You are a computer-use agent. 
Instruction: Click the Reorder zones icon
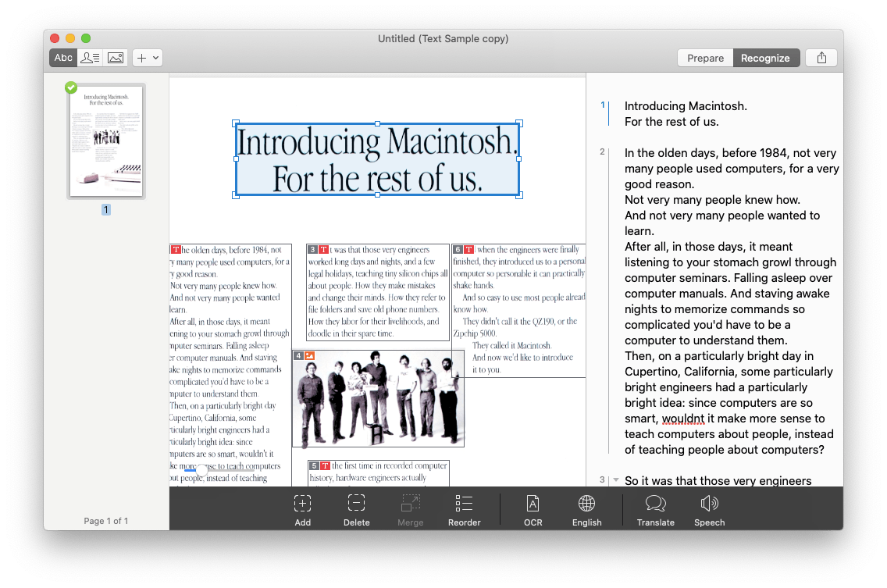coord(464,504)
